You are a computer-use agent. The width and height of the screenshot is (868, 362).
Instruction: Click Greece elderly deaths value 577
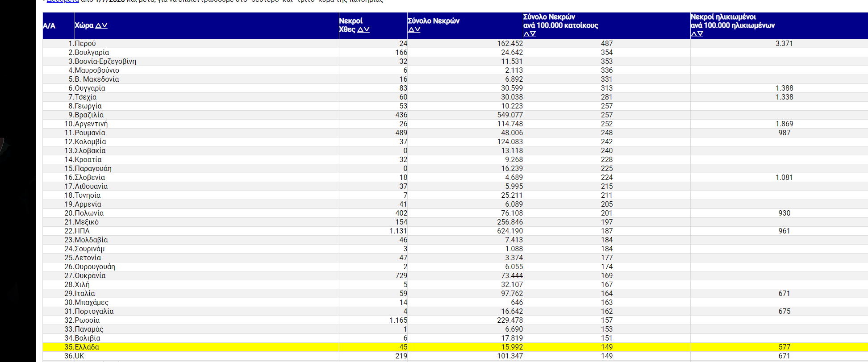tap(785, 347)
